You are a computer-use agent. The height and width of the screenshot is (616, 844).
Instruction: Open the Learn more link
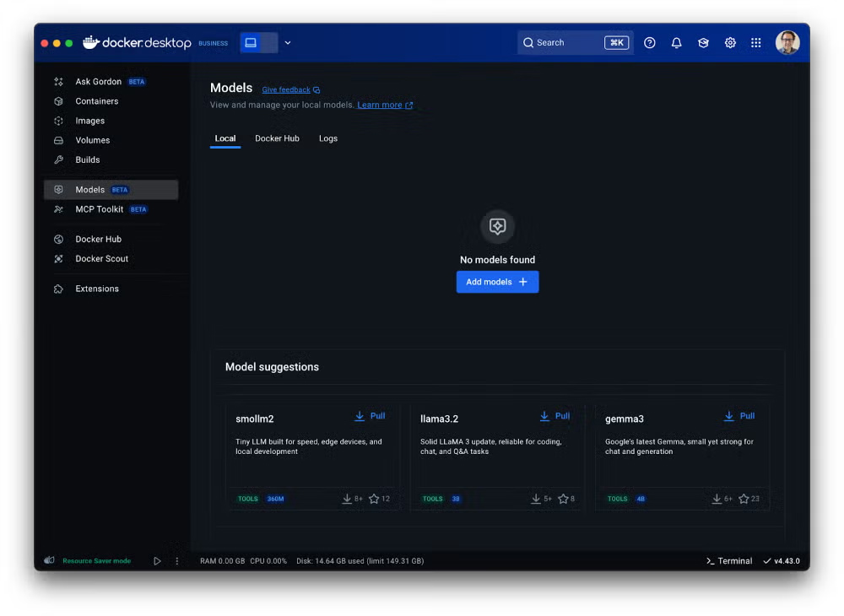[385, 105]
